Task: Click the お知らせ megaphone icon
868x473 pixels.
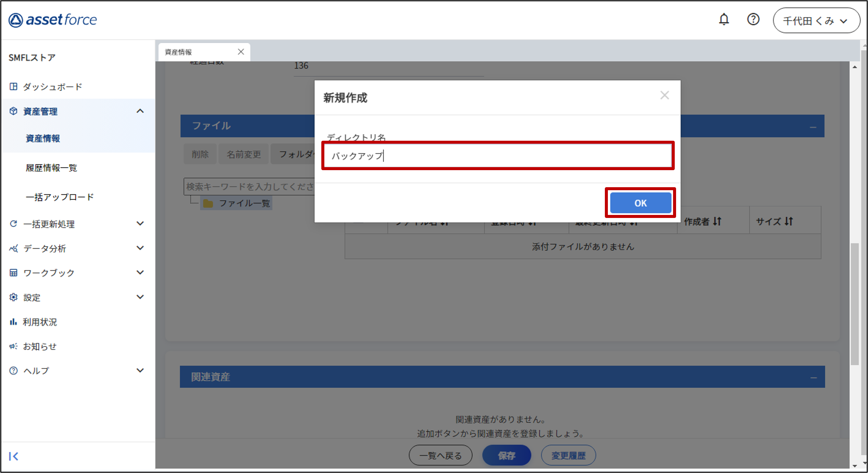Action: pos(13,346)
